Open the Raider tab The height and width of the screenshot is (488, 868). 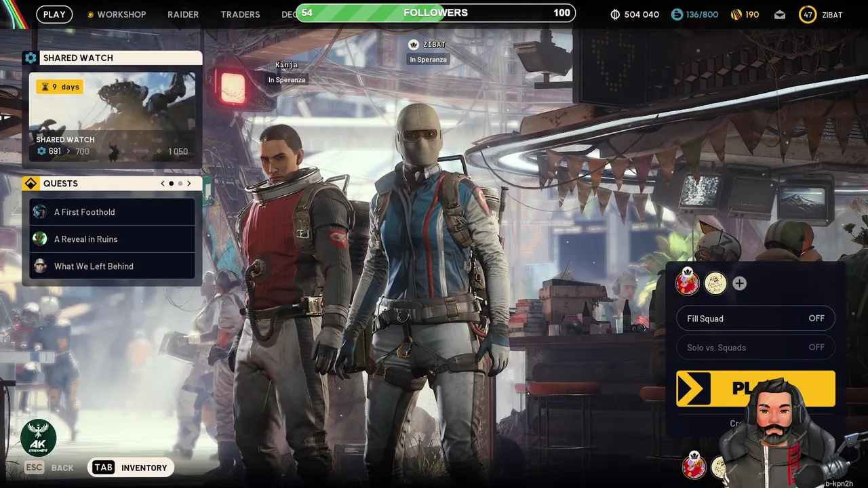point(183,14)
